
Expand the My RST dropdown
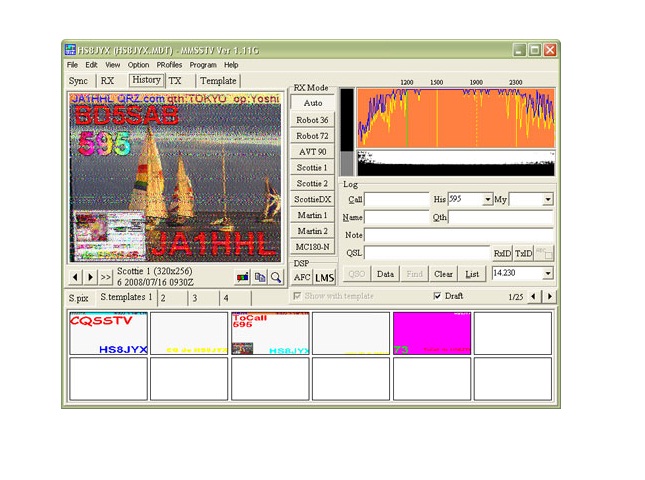[x=547, y=200]
